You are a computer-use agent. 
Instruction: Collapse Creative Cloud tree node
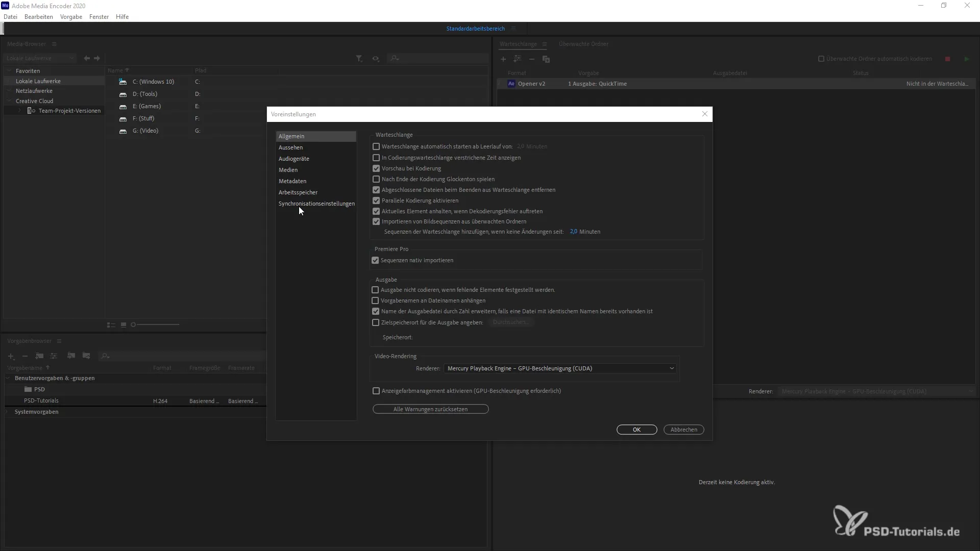[9, 101]
